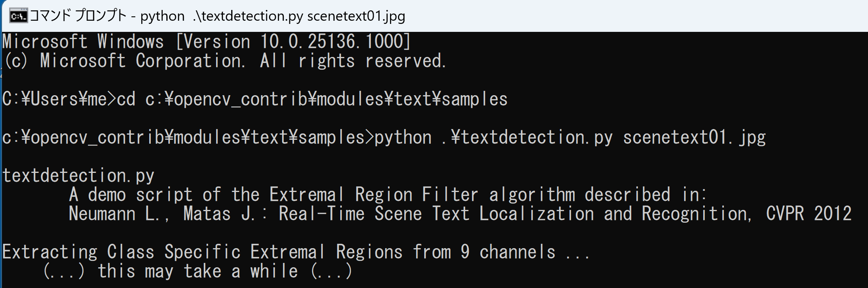This screenshot has height=288, width=868.
Task: Click the '9 channels' text
Action: 508,253
